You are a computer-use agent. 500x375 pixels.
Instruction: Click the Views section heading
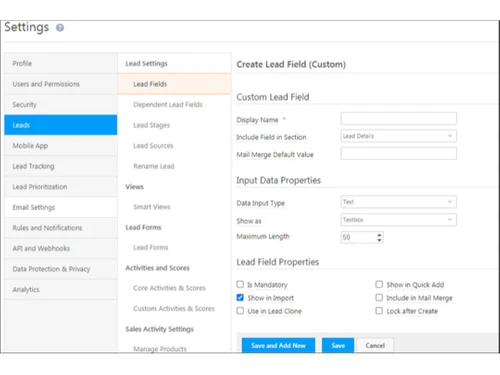tap(134, 187)
